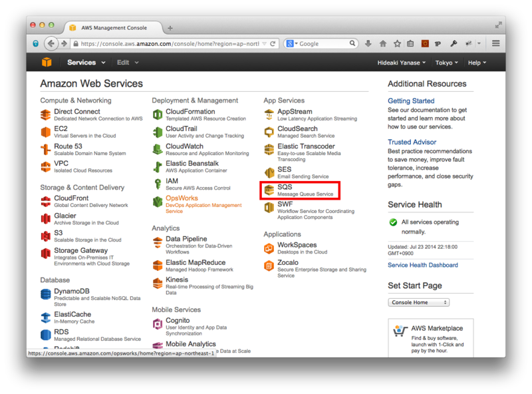
Task: Click the EC2 orange cube icon
Action: coord(46,132)
